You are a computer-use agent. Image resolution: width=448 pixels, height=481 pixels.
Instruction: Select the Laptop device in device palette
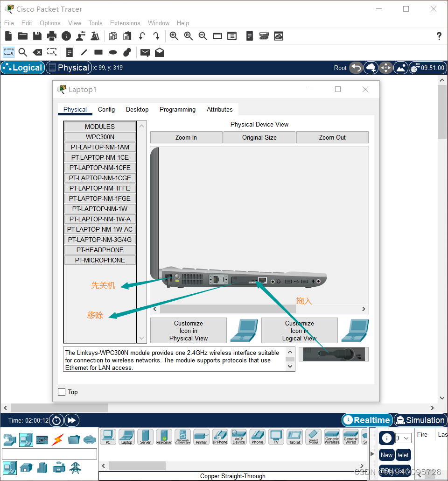[126, 437]
